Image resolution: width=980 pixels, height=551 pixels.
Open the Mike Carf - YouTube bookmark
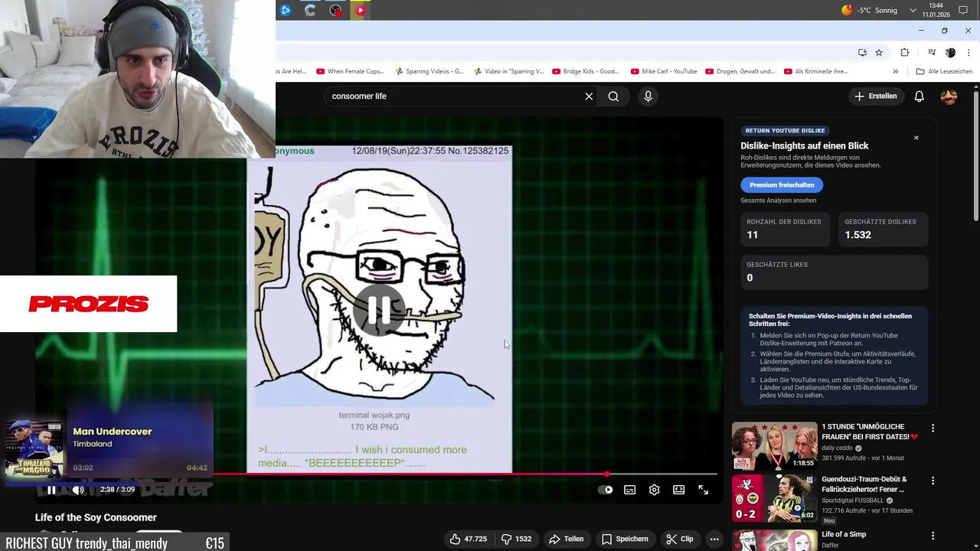664,71
